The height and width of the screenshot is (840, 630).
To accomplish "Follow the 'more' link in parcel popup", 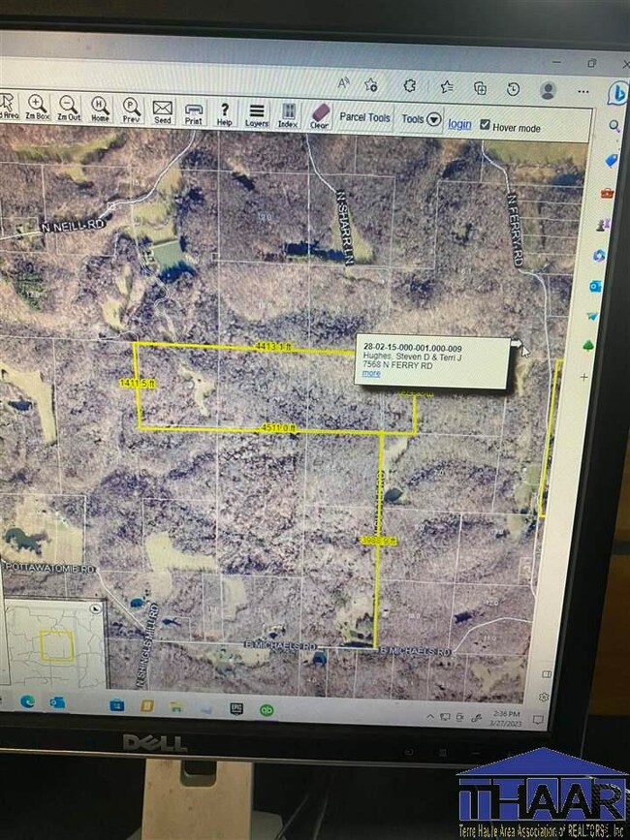I will [x=371, y=373].
